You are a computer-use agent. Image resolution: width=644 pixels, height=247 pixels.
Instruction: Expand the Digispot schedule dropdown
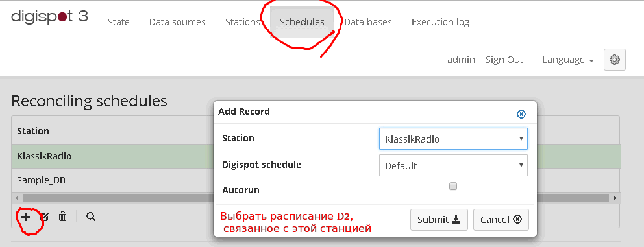coord(453,165)
